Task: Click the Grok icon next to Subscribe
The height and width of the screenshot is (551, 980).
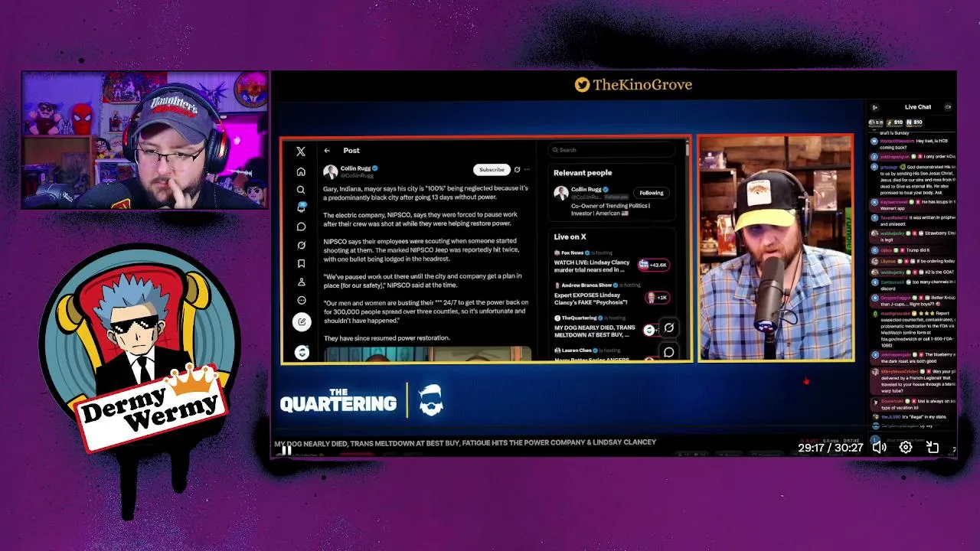Action: click(517, 170)
